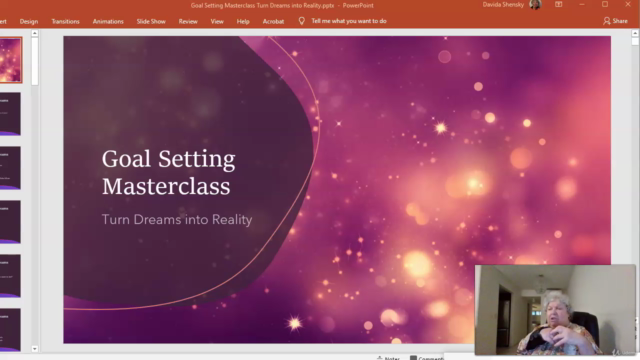Minimize the PowerPoint window
This screenshot has height=360, width=640.
point(582,4)
